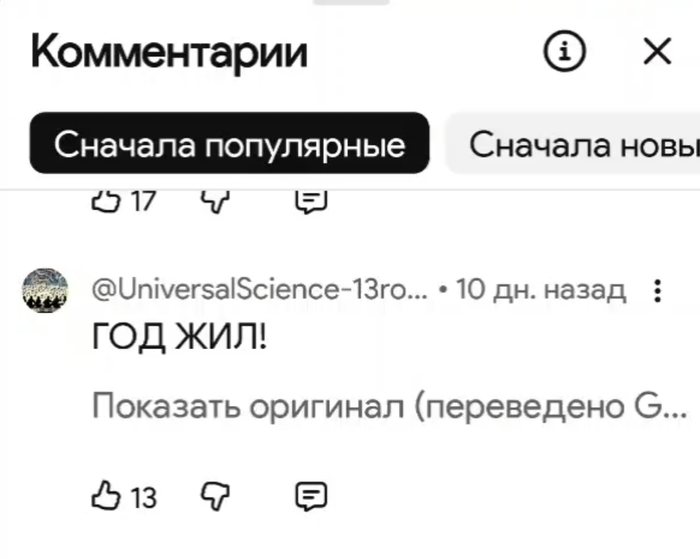Dislike the comment with 17 likes
This screenshot has width=700, height=559.
[216, 201]
